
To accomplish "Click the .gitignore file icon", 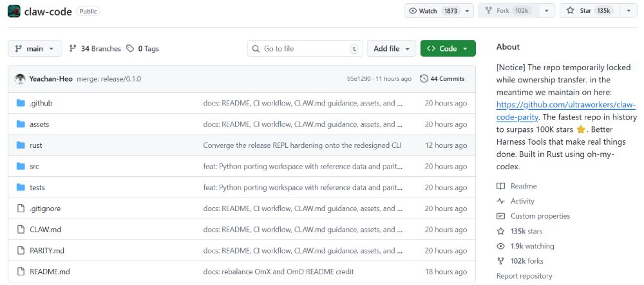I will pos(20,208).
